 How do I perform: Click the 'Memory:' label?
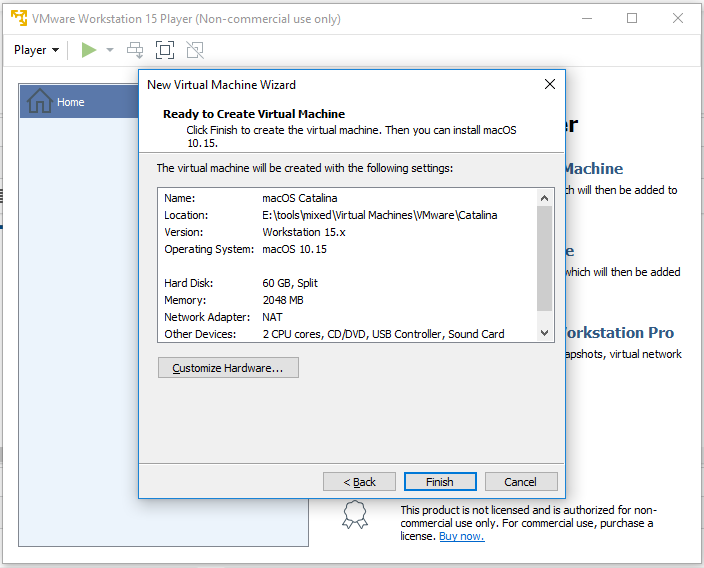(x=185, y=300)
